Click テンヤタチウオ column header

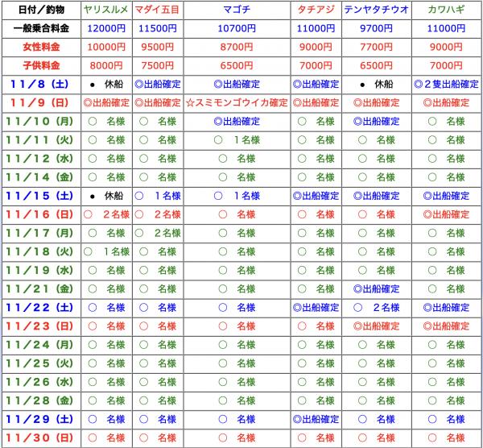tap(377, 10)
